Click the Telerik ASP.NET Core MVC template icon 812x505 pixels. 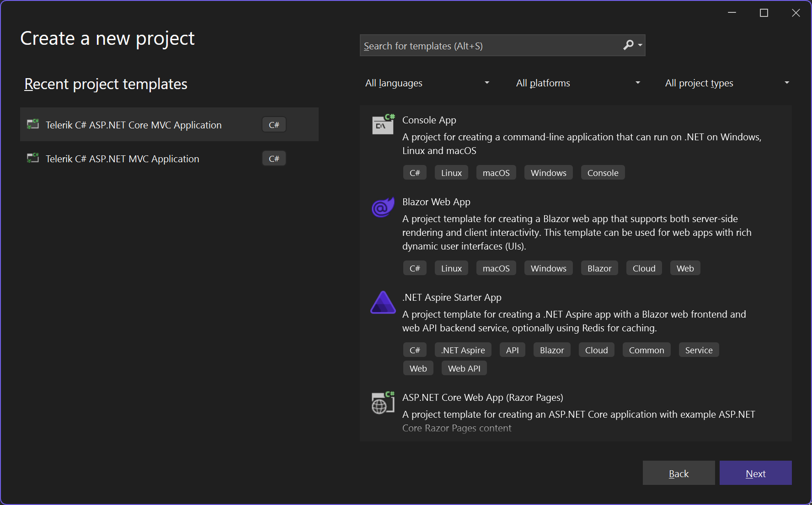[x=33, y=124]
